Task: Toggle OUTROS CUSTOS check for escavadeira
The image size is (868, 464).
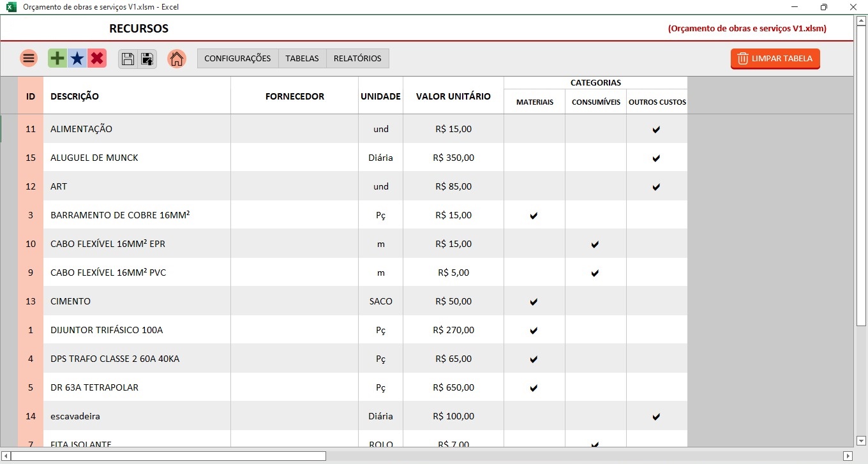Action: 656,417
